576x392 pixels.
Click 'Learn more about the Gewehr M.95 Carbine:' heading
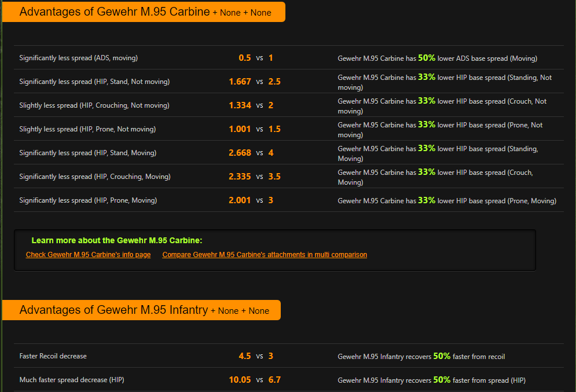[117, 240]
